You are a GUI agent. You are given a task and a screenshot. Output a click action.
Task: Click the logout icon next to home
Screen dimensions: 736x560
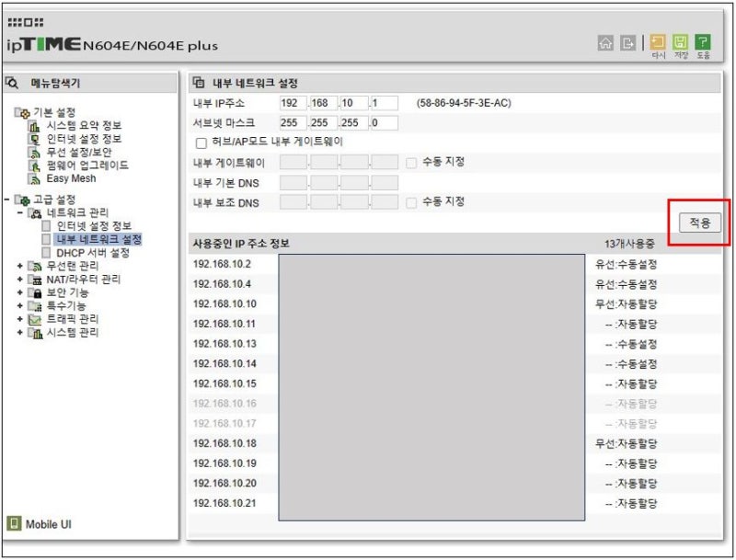tap(627, 42)
